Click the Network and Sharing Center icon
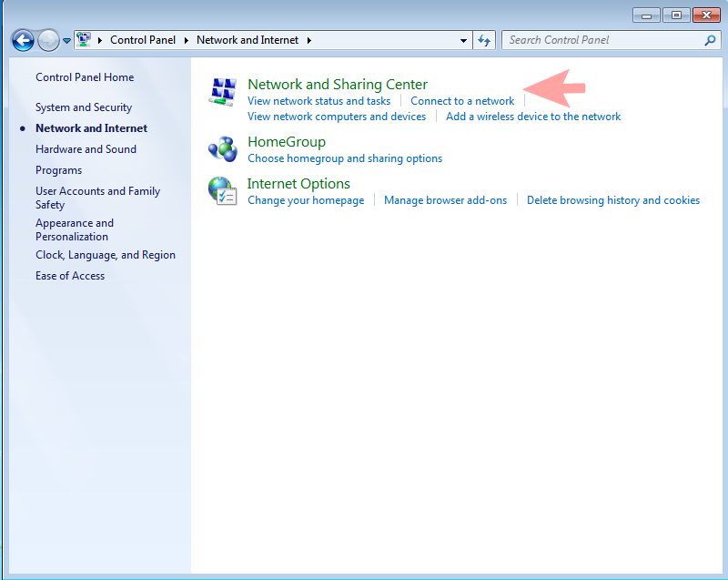The height and width of the screenshot is (580, 728). click(x=222, y=90)
